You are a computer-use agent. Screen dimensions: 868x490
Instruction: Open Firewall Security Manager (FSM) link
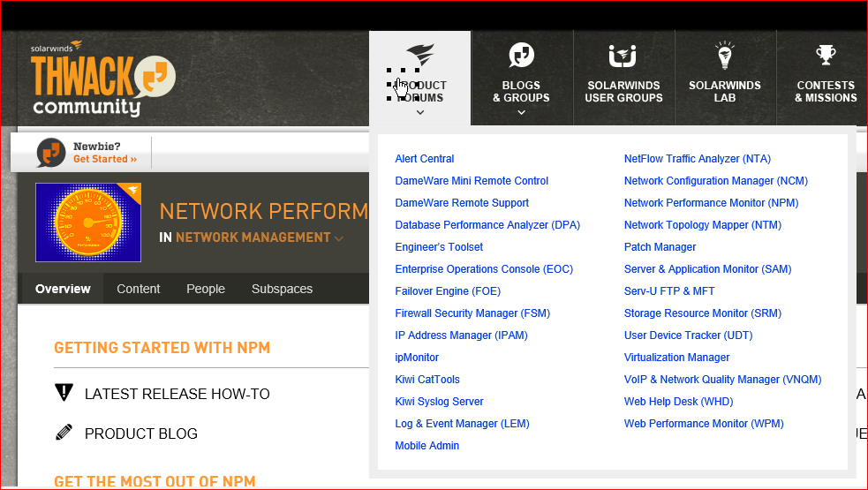[472, 313]
